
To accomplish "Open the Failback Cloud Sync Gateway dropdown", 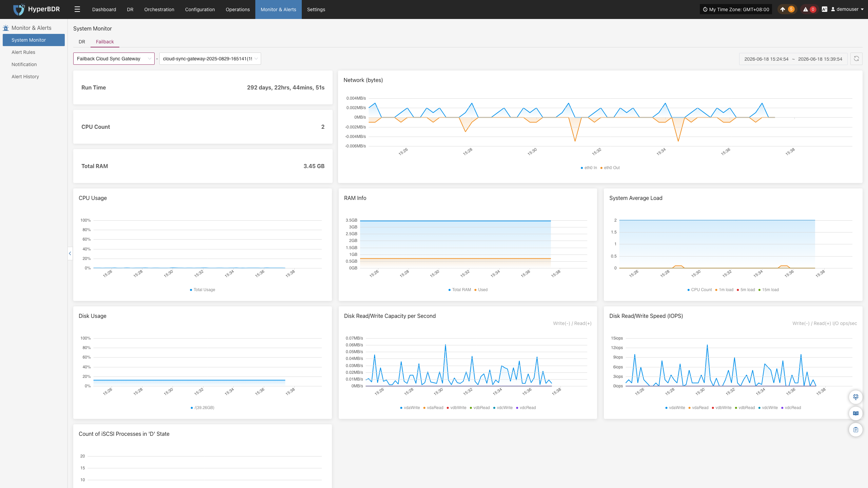I will (114, 59).
